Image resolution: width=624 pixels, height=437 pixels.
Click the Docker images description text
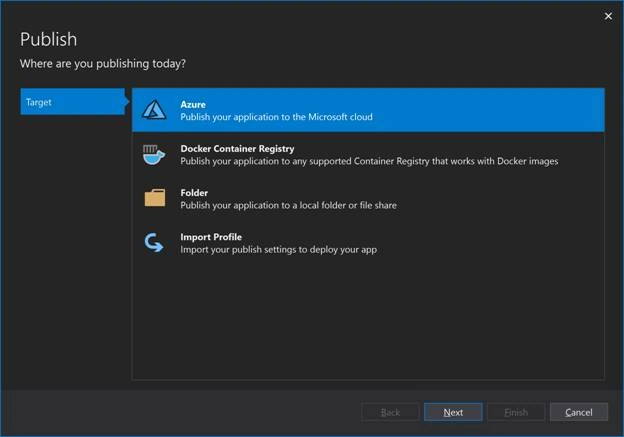pos(369,161)
